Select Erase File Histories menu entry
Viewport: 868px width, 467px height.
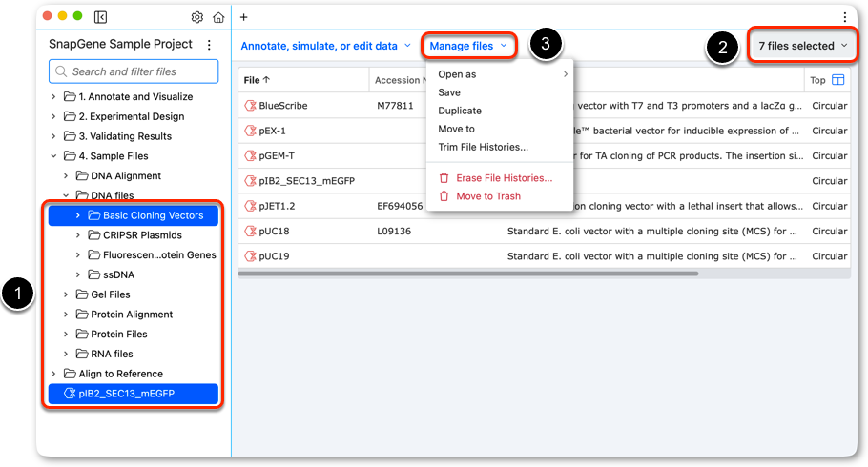tap(504, 177)
